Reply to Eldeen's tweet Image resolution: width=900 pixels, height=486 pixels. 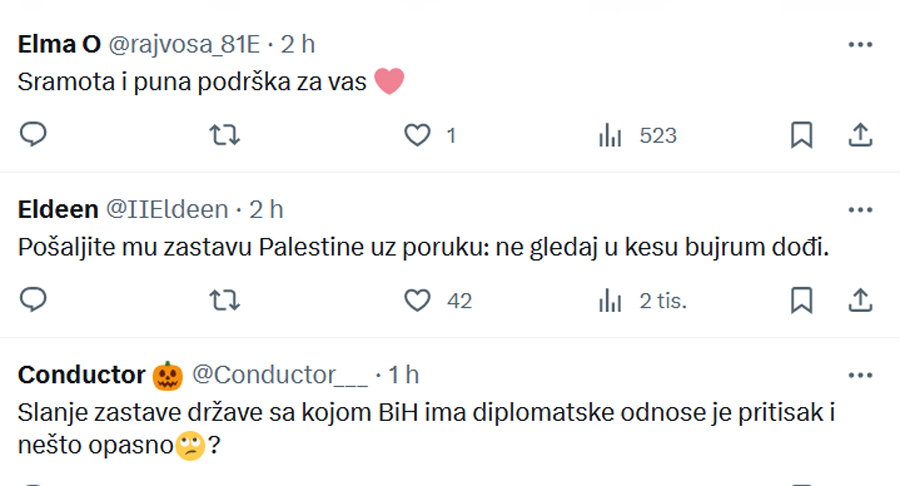(x=33, y=300)
